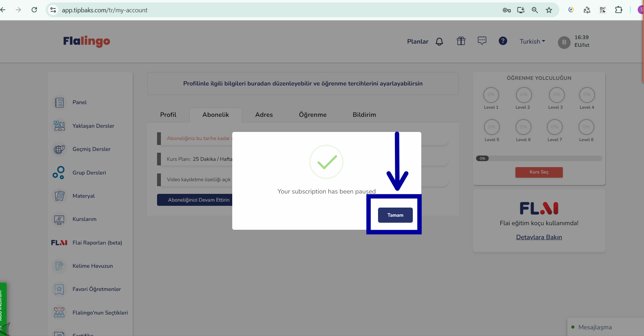Expand the Turkish language dropdown
Screen dimensions: 644x336
[x=533, y=42]
